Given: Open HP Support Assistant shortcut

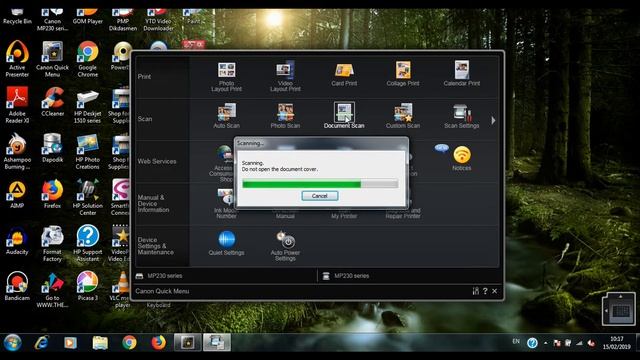Looking at the screenshot, I should [x=87, y=243].
